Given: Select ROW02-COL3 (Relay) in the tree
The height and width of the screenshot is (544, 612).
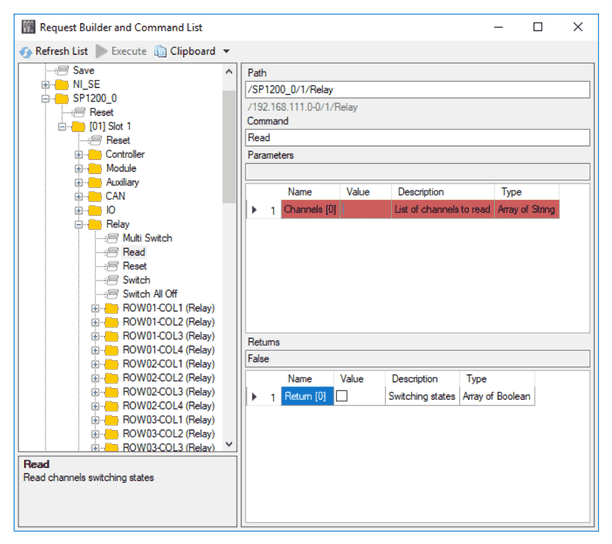Looking at the screenshot, I should (169, 392).
